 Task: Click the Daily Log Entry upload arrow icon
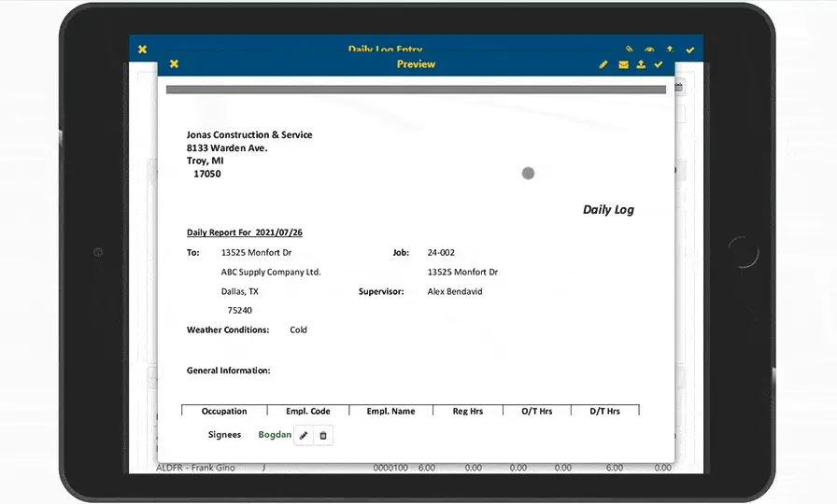point(670,49)
